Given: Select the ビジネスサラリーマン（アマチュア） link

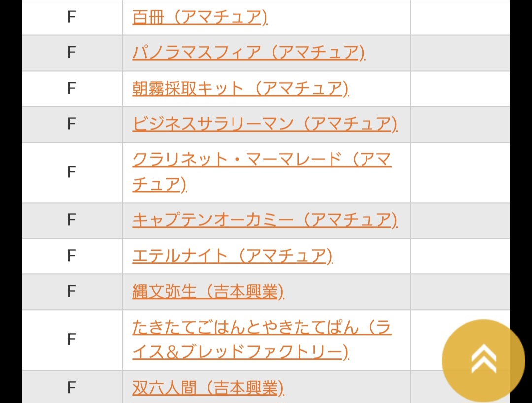Looking at the screenshot, I should 265,124.
